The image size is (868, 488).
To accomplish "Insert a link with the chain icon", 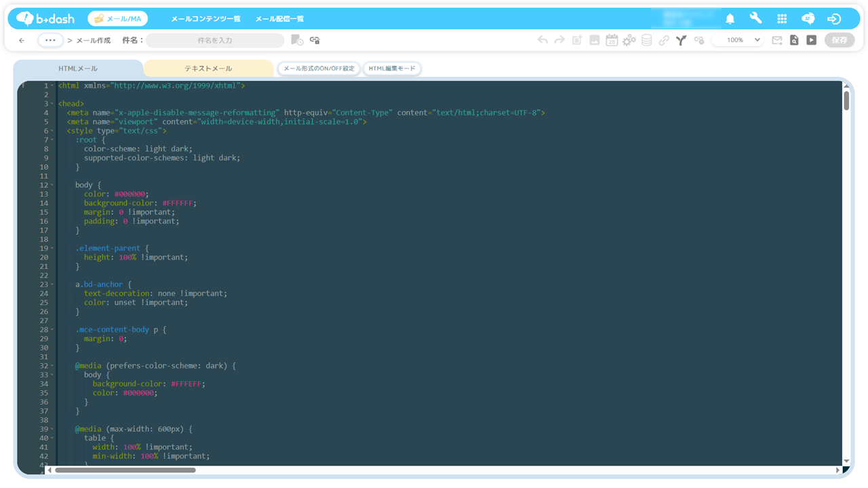I will 664,41.
